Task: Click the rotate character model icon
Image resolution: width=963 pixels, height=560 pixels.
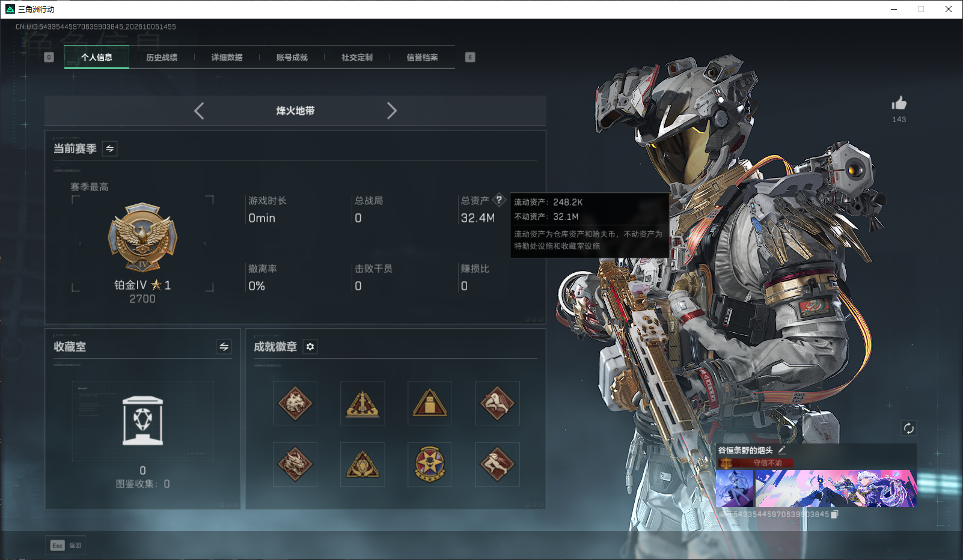Action: (x=908, y=428)
